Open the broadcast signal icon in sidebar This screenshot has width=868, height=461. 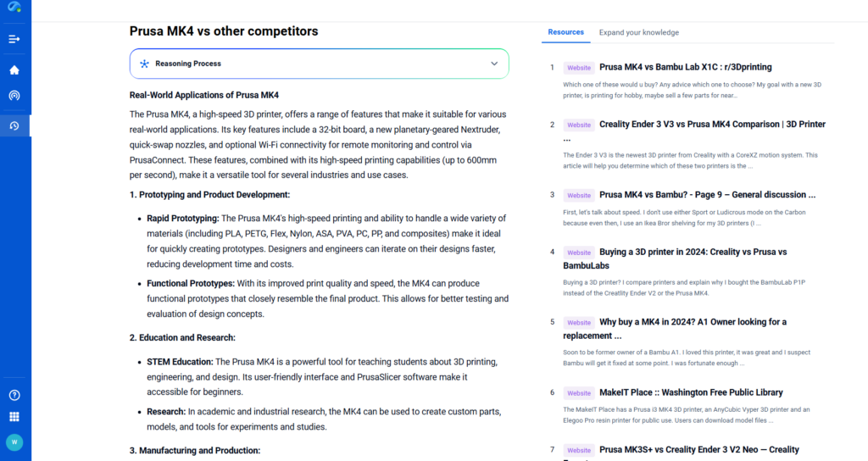14,96
